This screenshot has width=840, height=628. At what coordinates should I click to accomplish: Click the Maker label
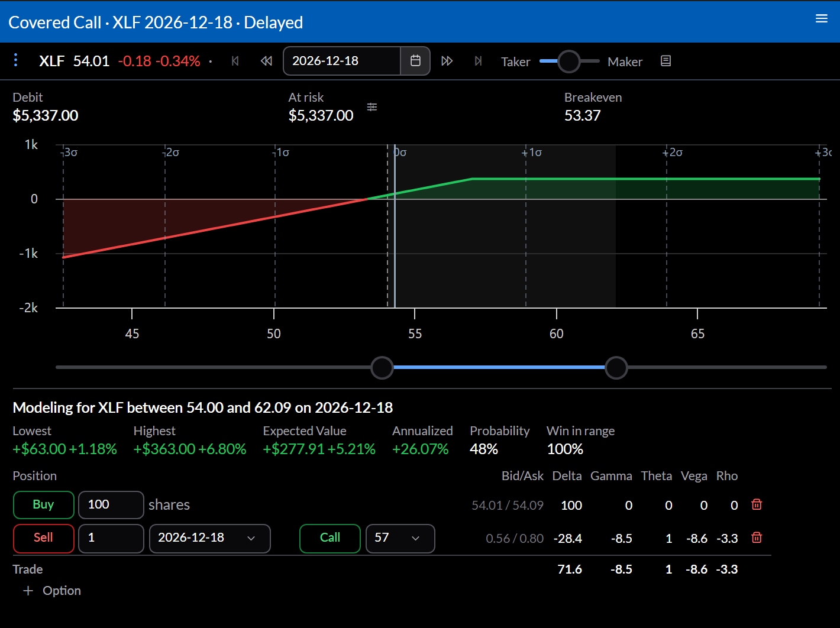click(x=625, y=61)
